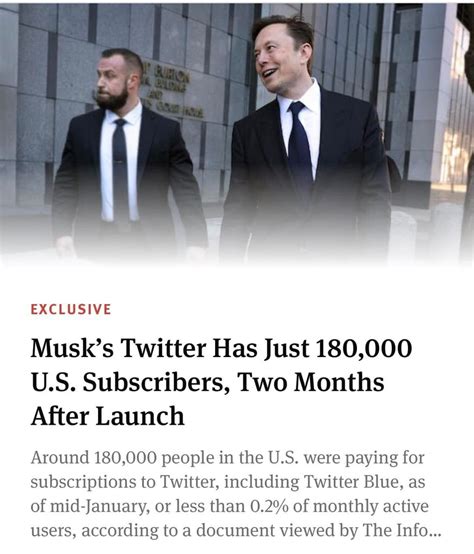Open the headline "Musk's Twitter Has Just 180,000"

point(221,348)
